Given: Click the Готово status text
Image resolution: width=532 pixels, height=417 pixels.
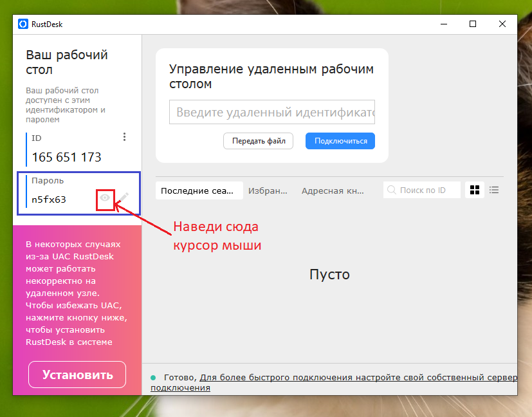Looking at the screenshot, I should tap(180, 377).
